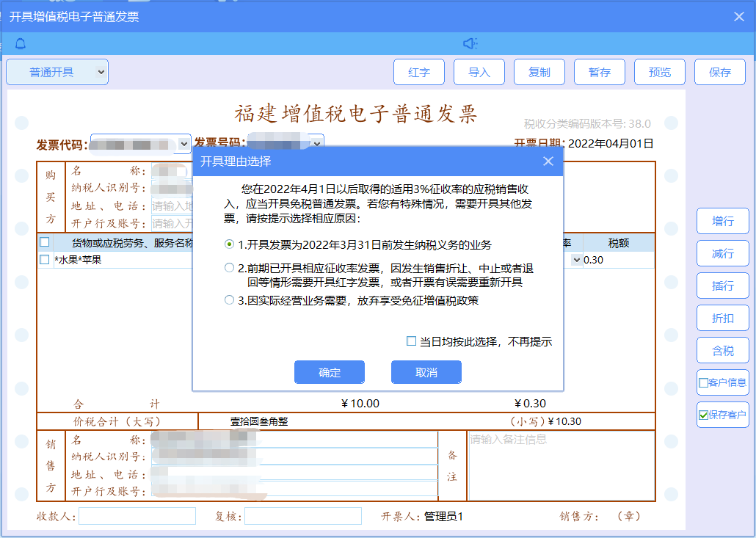The height and width of the screenshot is (538, 756).
Task: Close the 开具理由选择 dialog
Action: point(548,161)
